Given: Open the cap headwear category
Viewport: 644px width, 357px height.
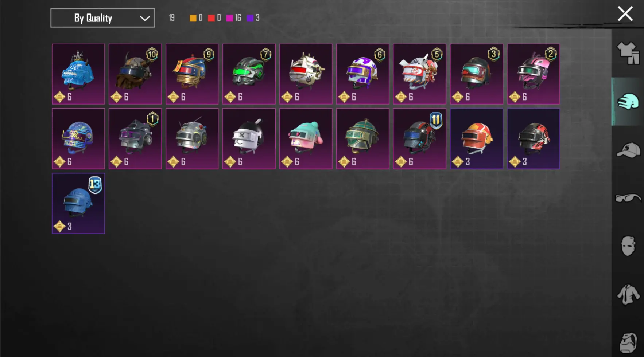Looking at the screenshot, I should pyautogui.click(x=628, y=150).
